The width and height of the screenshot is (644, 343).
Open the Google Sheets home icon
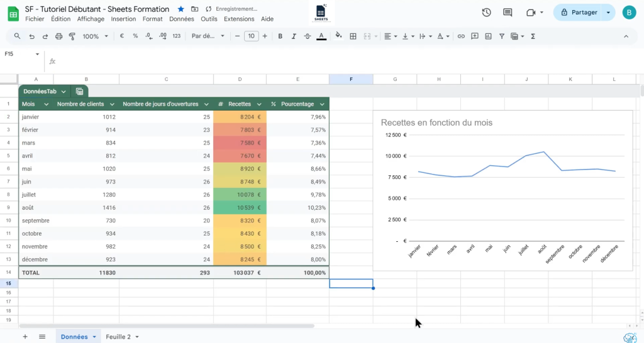click(x=13, y=14)
